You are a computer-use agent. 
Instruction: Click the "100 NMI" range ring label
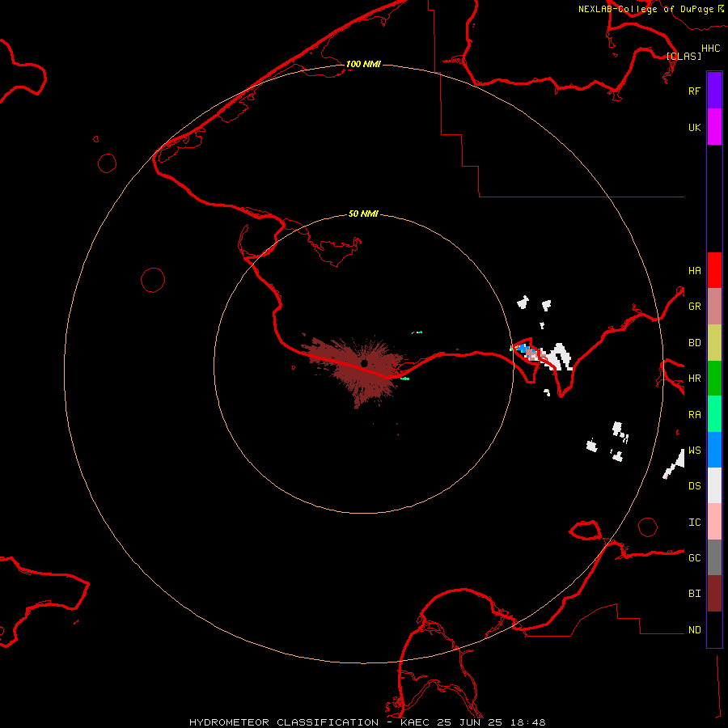tap(363, 64)
